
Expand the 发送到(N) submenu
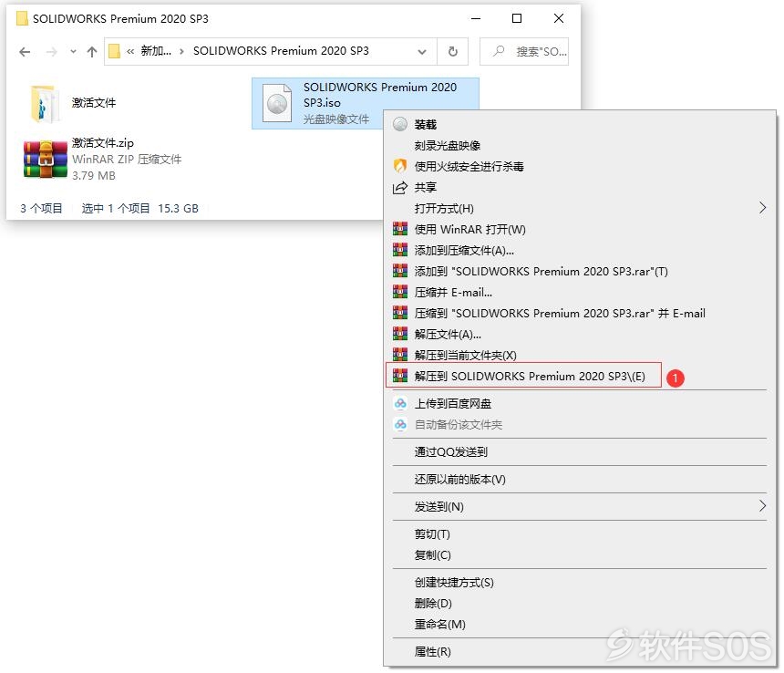tap(580, 507)
